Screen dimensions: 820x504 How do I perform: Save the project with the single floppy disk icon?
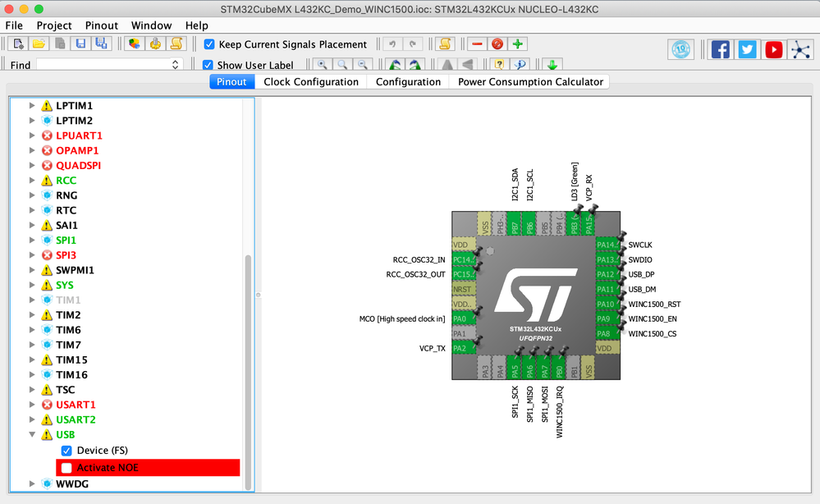(x=80, y=44)
